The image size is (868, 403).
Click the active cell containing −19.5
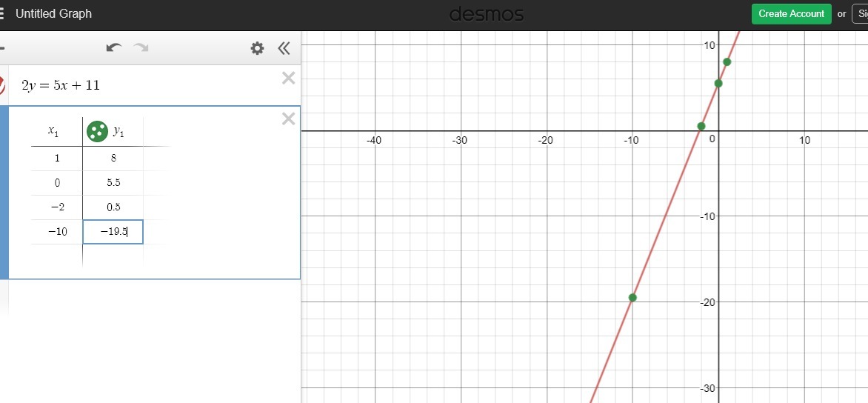(113, 231)
